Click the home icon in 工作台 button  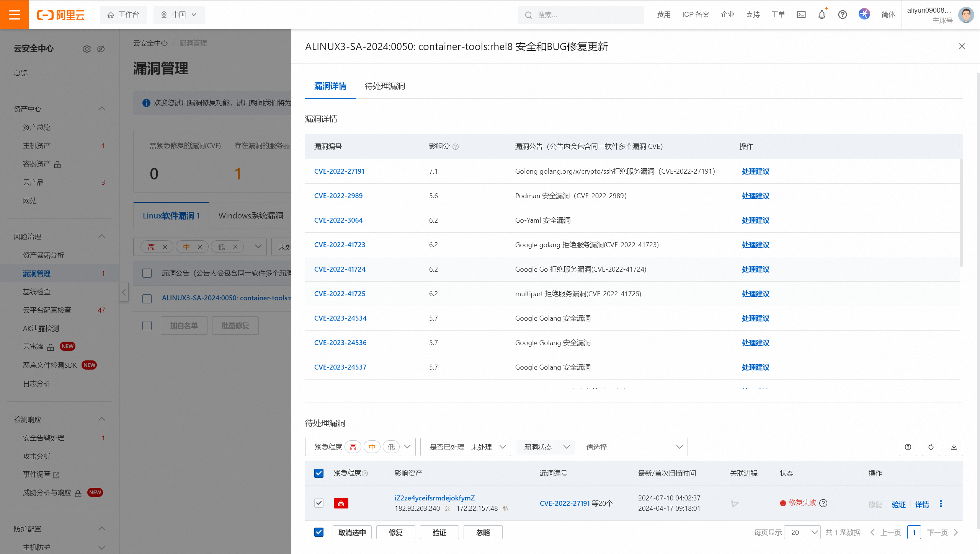tap(111, 15)
